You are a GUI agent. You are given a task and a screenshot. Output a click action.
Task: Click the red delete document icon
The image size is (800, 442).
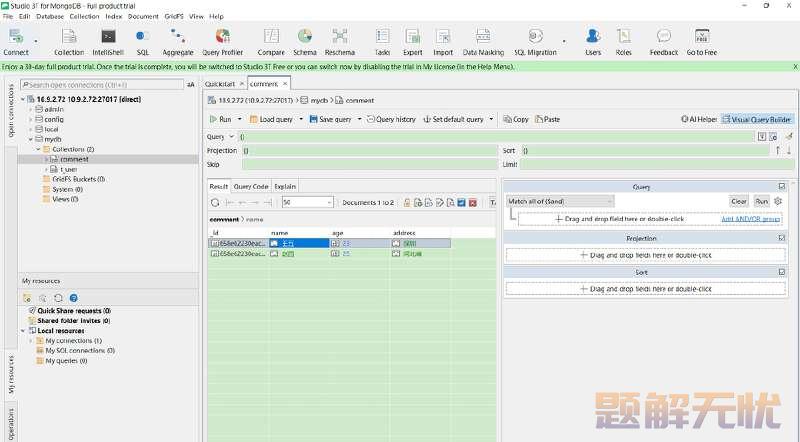click(x=473, y=203)
